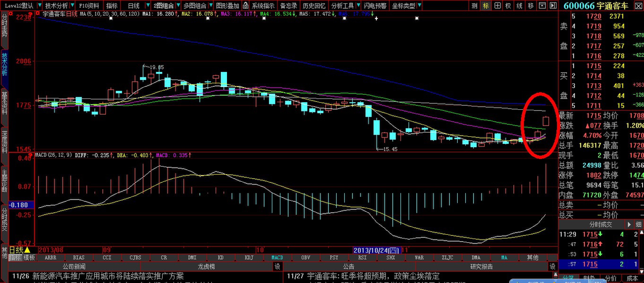The width and height of the screenshot is (644, 283).
Task: Open the 公司新闻 news tab
Action: tap(74, 266)
